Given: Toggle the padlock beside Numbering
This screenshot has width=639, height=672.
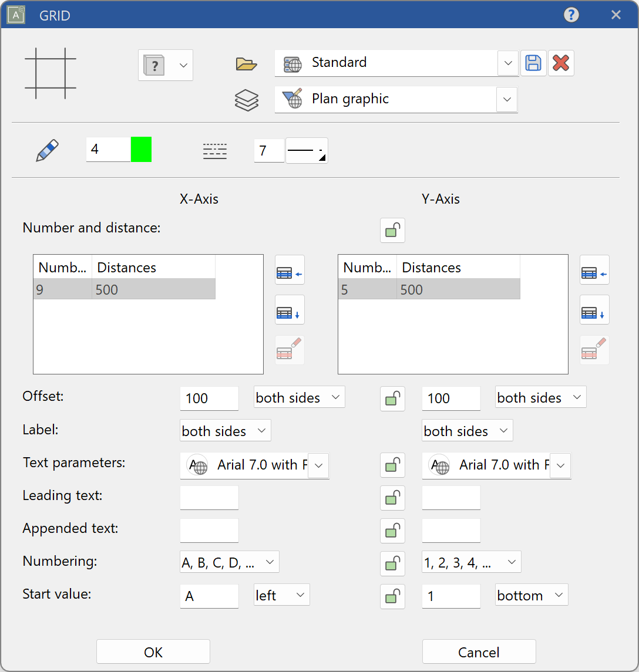Looking at the screenshot, I should [x=392, y=564].
